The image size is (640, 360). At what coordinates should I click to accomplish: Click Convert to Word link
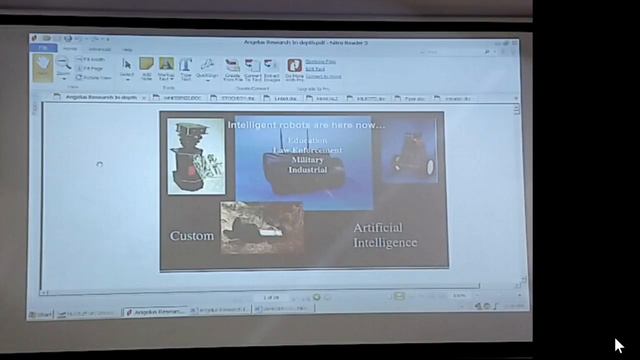click(323, 76)
